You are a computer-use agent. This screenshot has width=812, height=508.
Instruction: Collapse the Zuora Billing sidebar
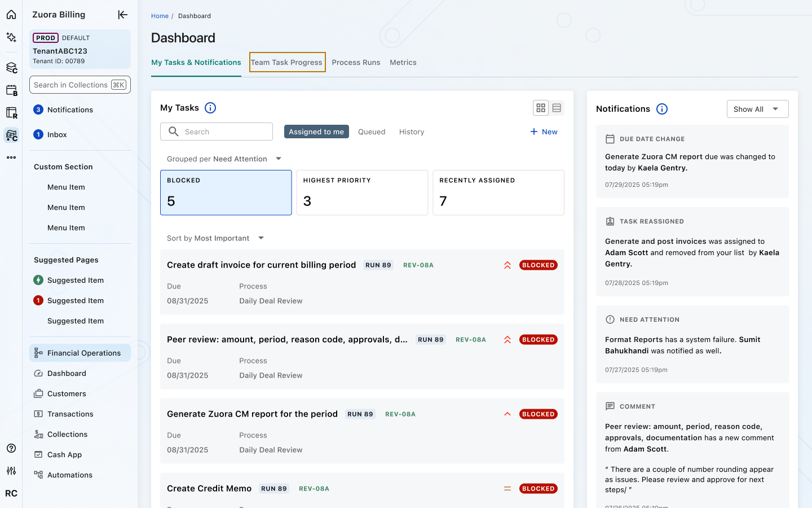pyautogui.click(x=122, y=15)
